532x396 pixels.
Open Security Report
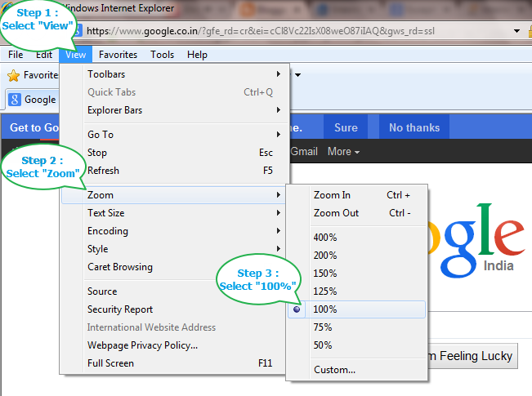(120, 309)
